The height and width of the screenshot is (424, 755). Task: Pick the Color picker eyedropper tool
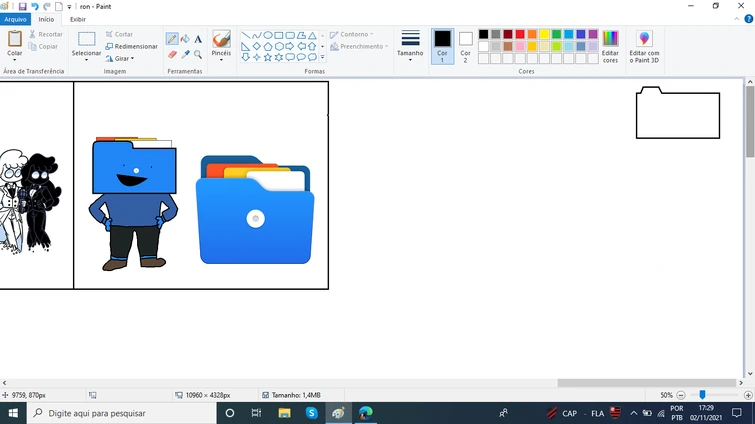pos(185,54)
